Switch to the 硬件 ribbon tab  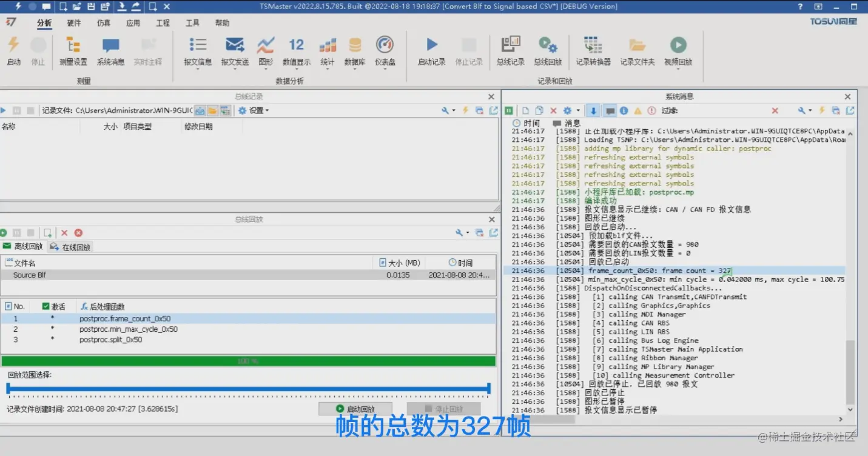click(74, 23)
